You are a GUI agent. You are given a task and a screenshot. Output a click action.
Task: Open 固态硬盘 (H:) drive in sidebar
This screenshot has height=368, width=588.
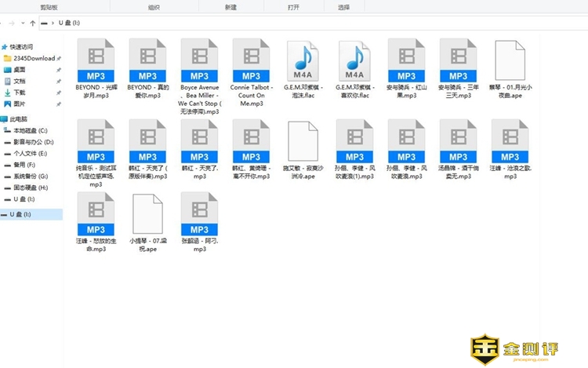click(30, 188)
